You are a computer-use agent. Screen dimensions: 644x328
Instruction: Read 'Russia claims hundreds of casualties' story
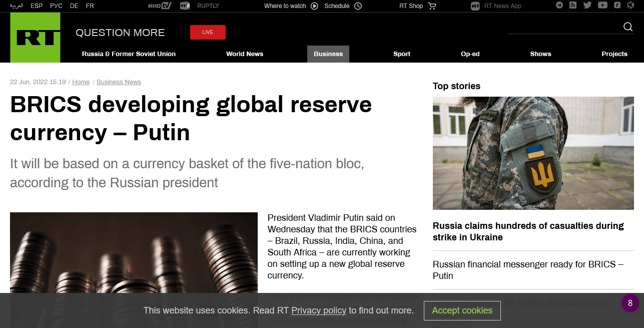[x=528, y=231]
